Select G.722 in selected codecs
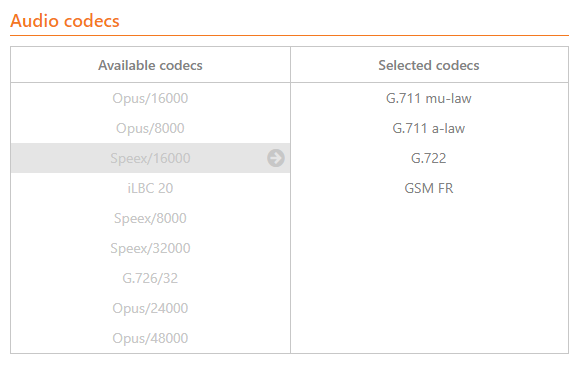The image size is (577, 369). [x=429, y=158]
